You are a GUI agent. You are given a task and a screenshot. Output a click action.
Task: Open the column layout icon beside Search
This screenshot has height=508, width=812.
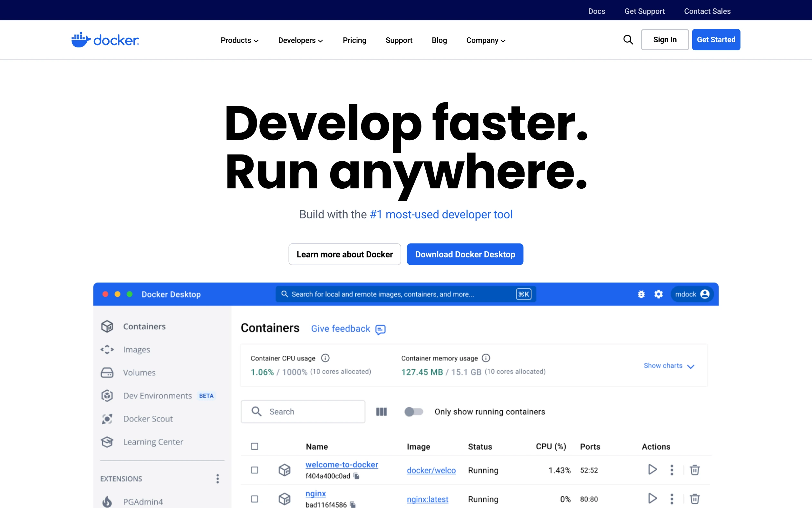(382, 412)
